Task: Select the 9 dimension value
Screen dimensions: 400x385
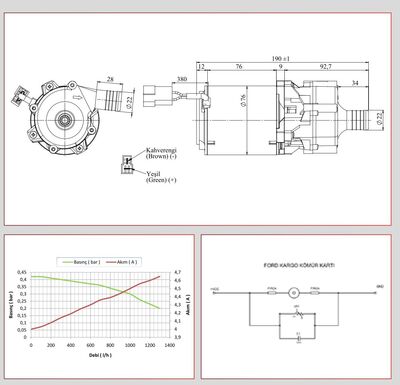Action: pyautogui.click(x=281, y=66)
